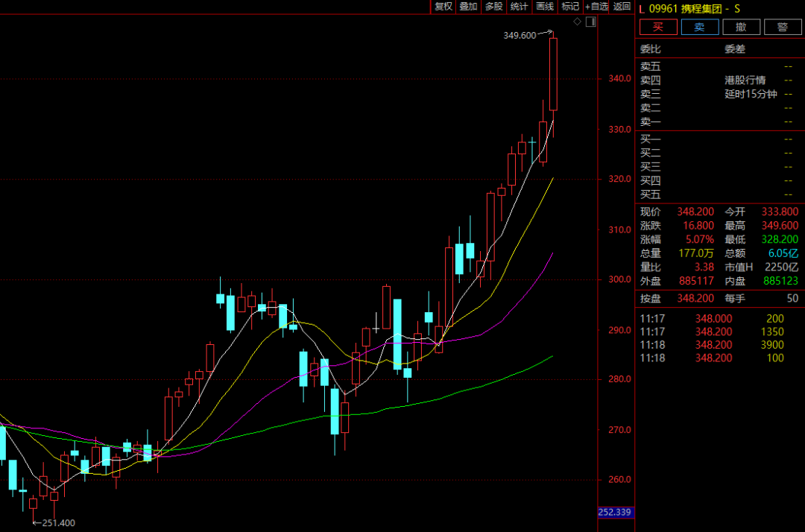
Task: Click the blue 252.339 axis price tag
Action: 614,512
